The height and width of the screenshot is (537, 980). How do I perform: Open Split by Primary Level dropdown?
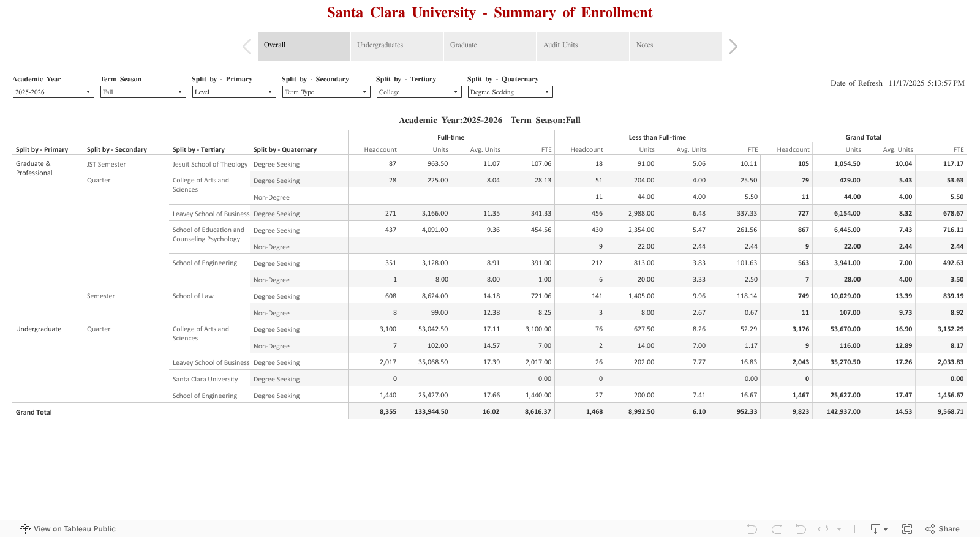pos(234,92)
